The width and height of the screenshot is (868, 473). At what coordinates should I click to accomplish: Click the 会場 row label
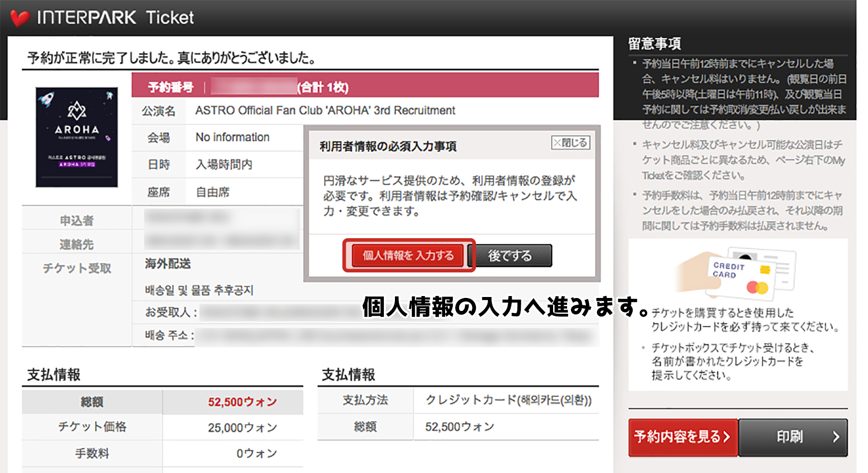pyautogui.click(x=159, y=138)
